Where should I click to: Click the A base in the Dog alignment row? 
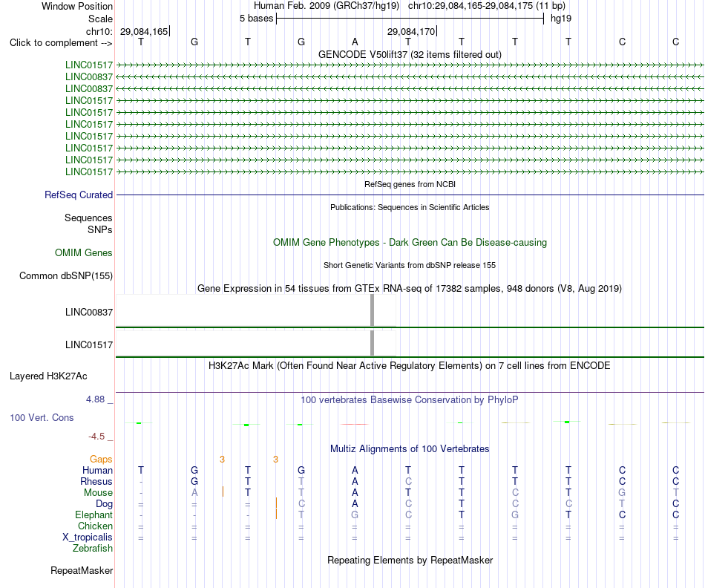[355, 504]
